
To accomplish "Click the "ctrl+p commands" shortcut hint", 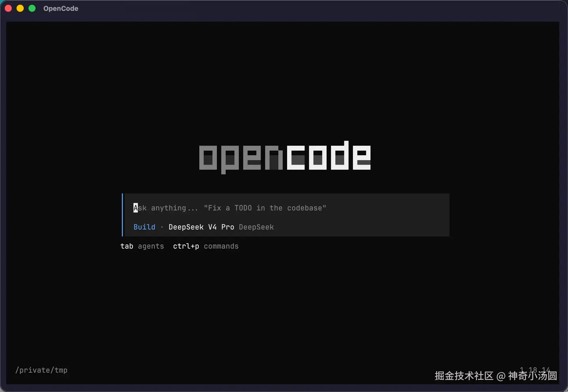I will point(206,246).
